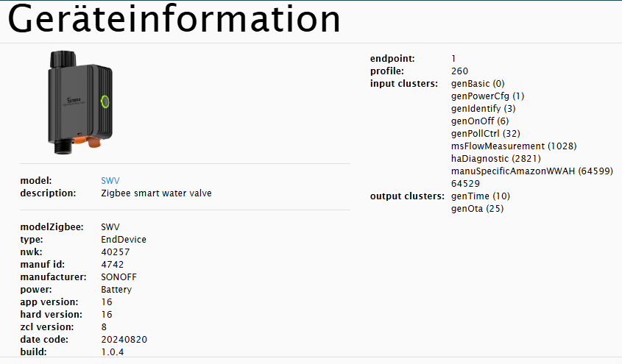Click the description text 'Zigbee smart water valve'
The height and width of the screenshot is (364, 622).
click(x=156, y=193)
